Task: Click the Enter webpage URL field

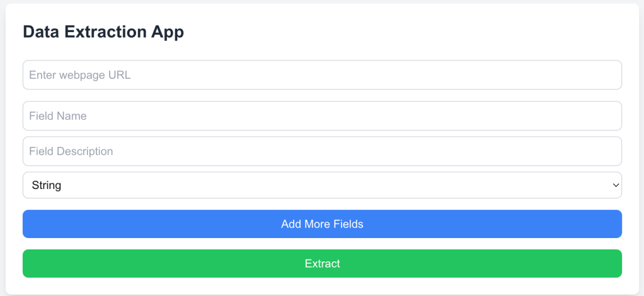Action: click(322, 75)
